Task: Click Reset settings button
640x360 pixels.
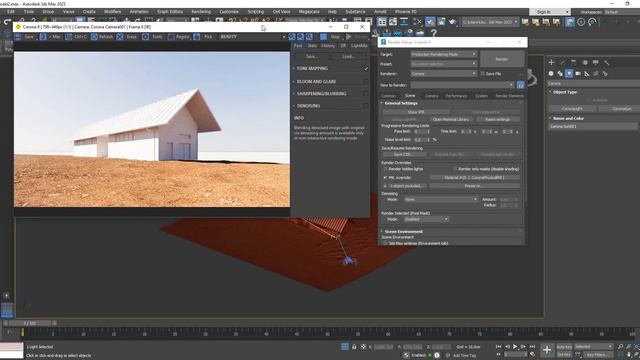Action: tap(498, 120)
